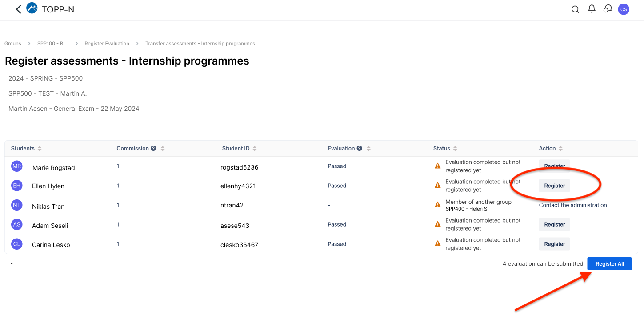Open the chat messages icon
Image resolution: width=644 pixels, height=320 pixels.
(x=608, y=9)
